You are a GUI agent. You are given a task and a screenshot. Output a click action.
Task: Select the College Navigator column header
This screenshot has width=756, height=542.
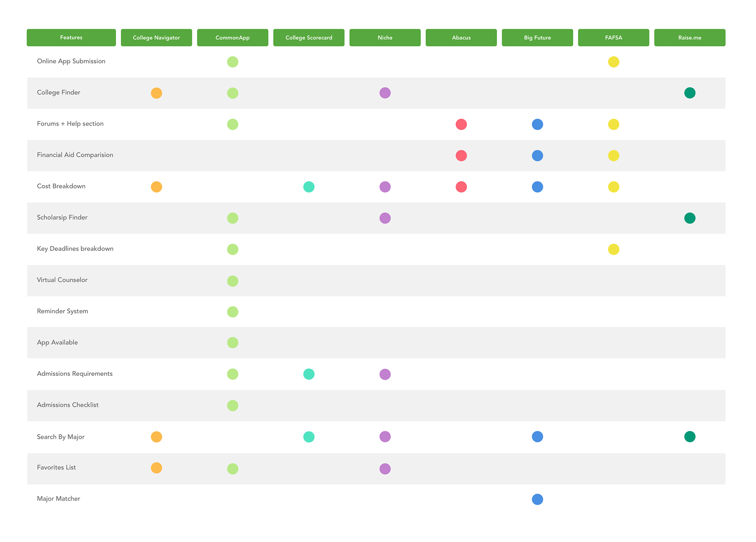[x=156, y=37]
